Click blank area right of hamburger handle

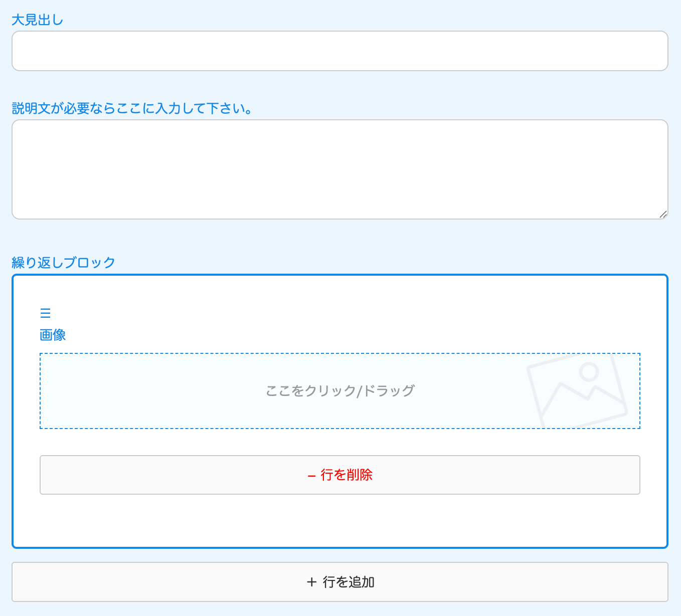click(x=301, y=314)
